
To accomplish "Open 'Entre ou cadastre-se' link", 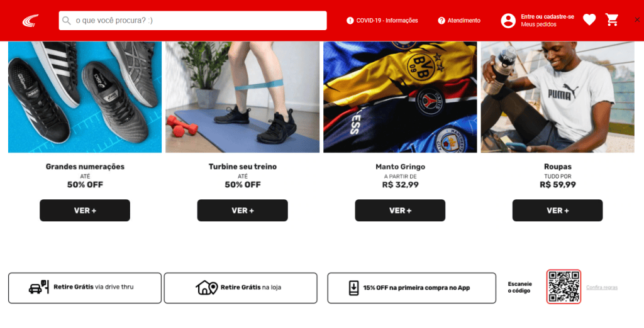I will coord(548,17).
